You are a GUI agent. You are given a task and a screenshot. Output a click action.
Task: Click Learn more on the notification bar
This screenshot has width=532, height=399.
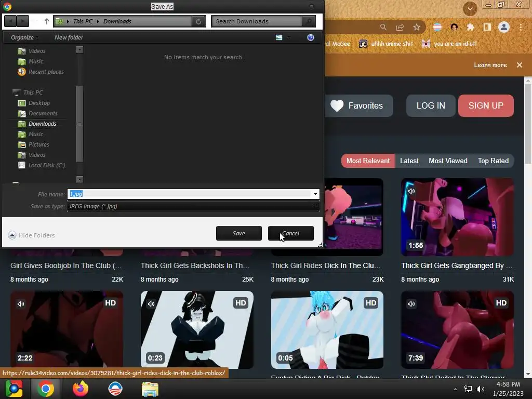pyautogui.click(x=490, y=65)
